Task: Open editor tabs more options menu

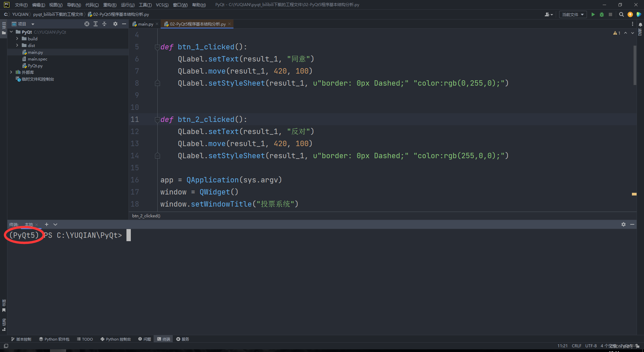Action: coord(633,24)
